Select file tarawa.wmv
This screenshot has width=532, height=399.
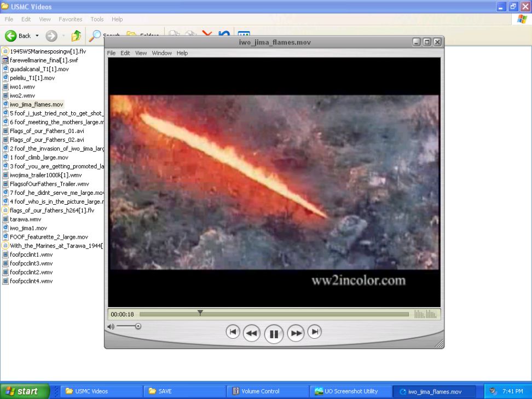click(x=25, y=219)
